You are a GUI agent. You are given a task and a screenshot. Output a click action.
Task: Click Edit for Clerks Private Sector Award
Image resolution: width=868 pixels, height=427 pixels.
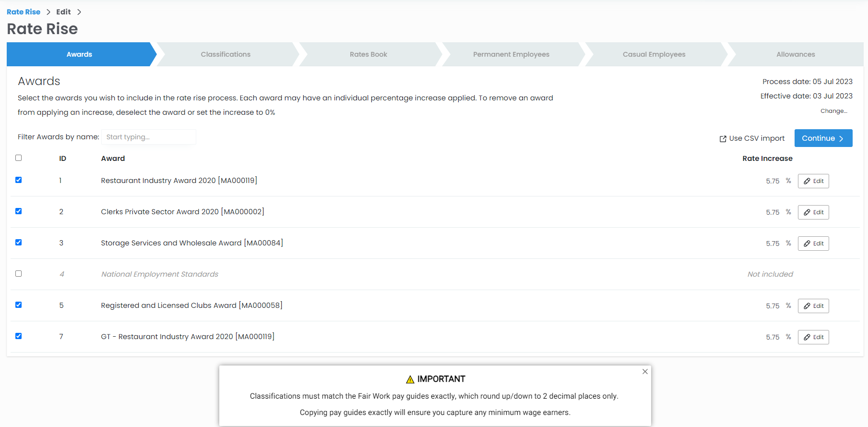(813, 212)
